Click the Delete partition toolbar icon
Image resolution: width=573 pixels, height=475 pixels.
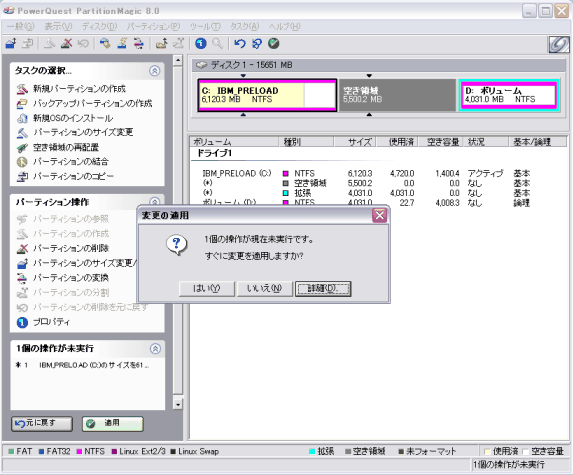tap(67, 43)
